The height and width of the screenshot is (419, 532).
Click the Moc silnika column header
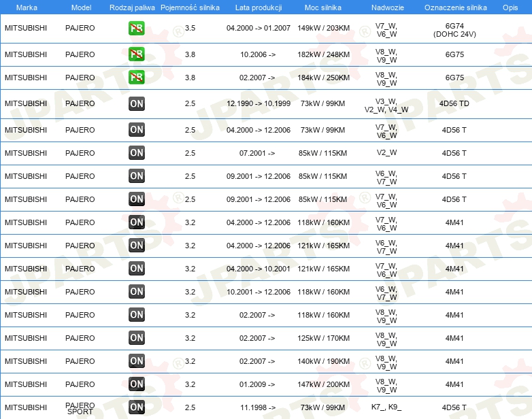pyautogui.click(x=323, y=7)
